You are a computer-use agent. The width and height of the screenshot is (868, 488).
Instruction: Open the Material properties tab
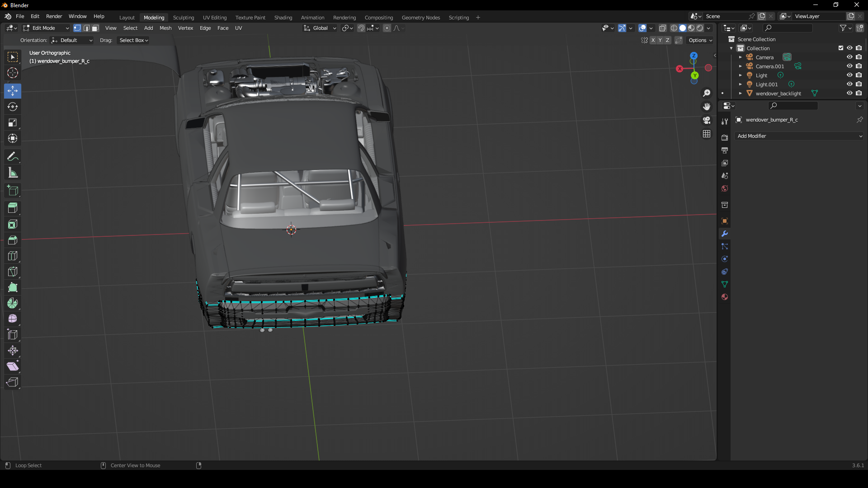click(x=725, y=297)
